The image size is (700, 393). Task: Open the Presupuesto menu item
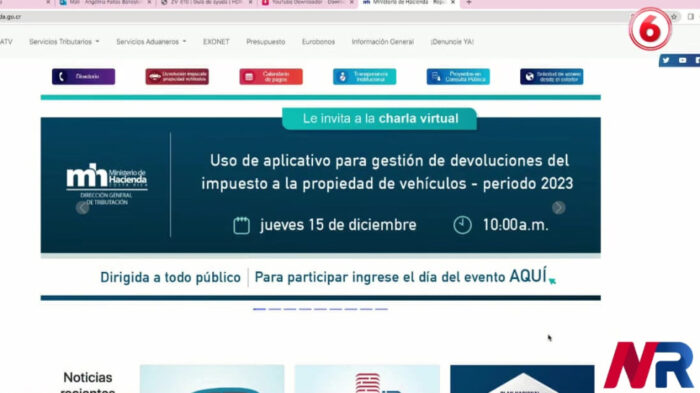pyautogui.click(x=266, y=42)
